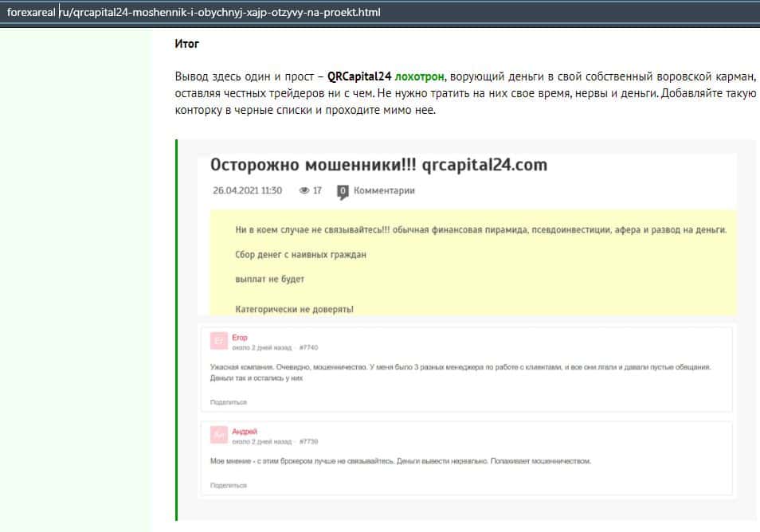Click the line beginning "Ни в коем случае"
This screenshot has width=760, height=532.
(481, 229)
